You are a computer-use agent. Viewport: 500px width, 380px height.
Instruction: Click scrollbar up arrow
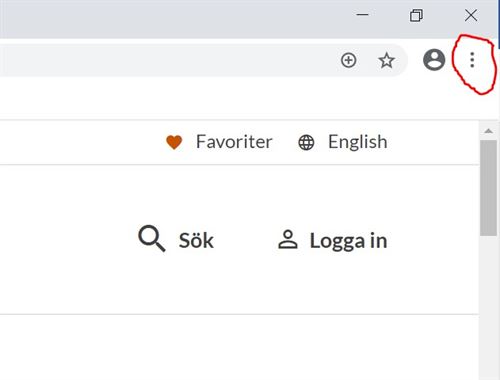[x=488, y=131]
